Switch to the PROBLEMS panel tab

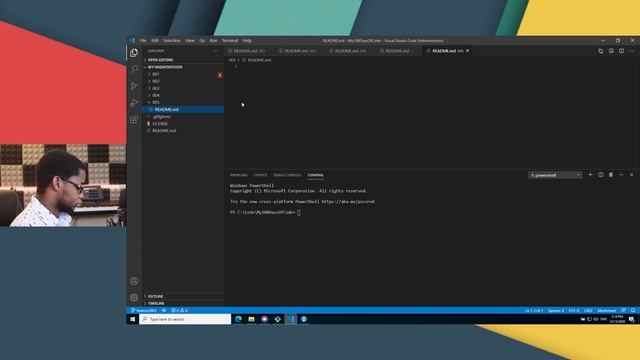(x=239, y=175)
